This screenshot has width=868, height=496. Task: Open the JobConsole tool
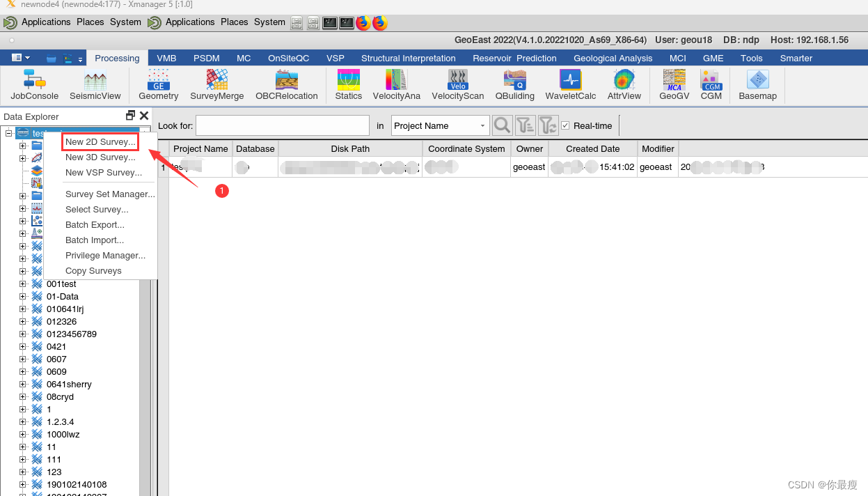pyautogui.click(x=35, y=85)
